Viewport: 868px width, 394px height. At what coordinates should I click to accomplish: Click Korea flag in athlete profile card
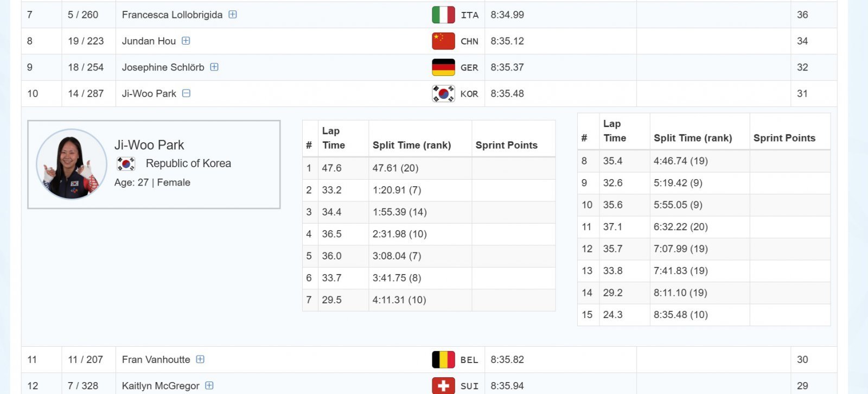tap(126, 163)
